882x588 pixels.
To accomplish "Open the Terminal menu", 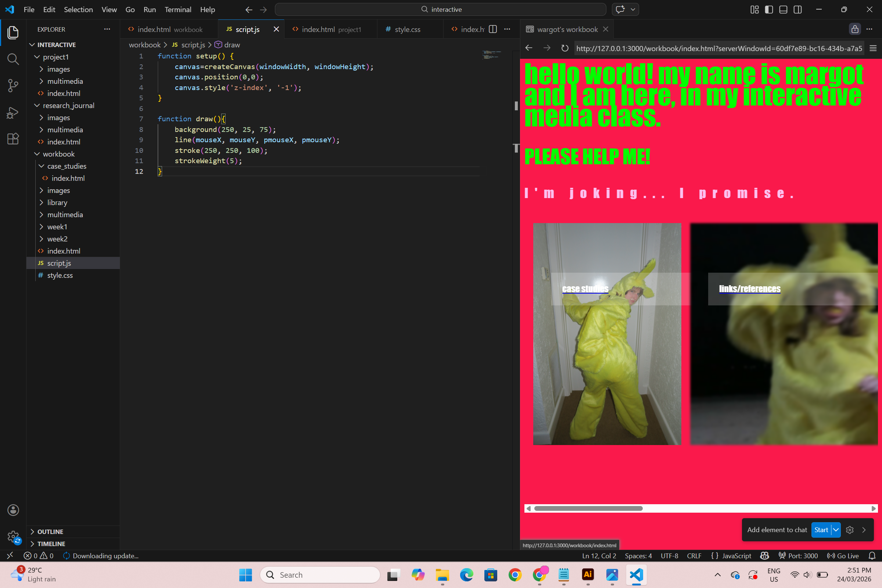I will [178, 10].
